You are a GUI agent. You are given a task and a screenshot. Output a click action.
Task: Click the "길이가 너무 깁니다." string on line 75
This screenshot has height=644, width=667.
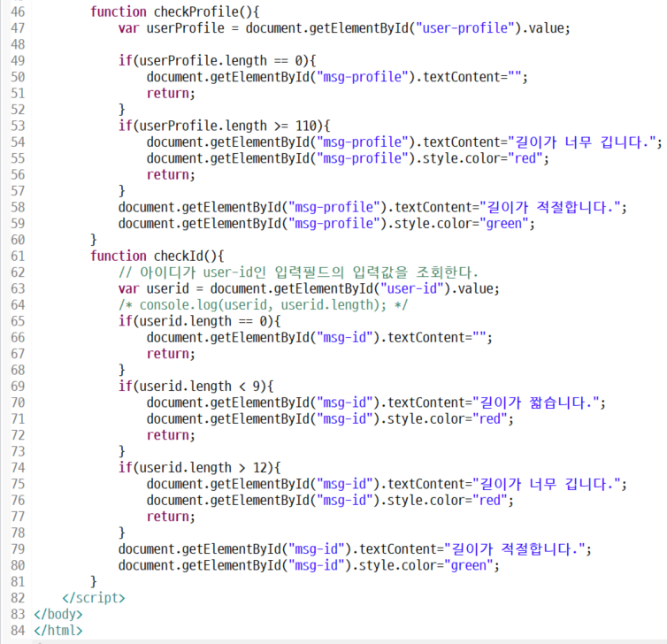[x=546, y=484]
